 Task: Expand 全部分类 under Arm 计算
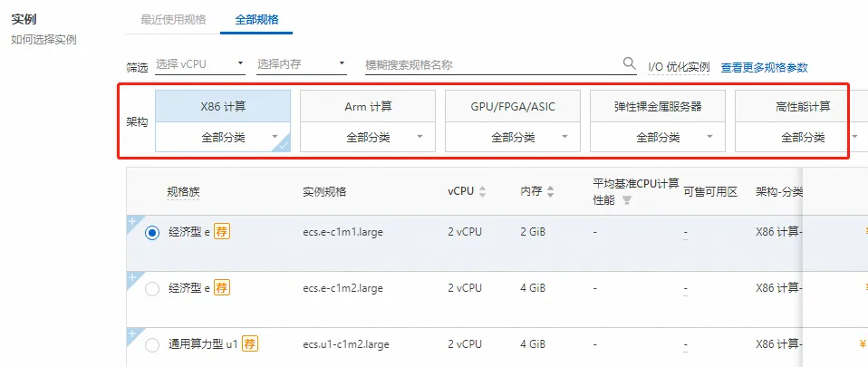tap(368, 138)
